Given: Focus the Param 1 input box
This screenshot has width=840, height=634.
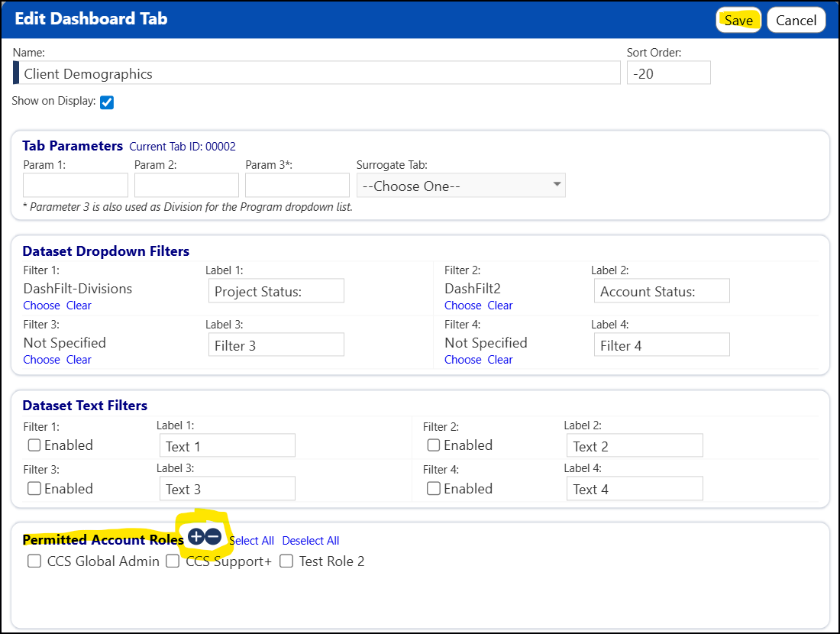Looking at the screenshot, I should (x=76, y=185).
